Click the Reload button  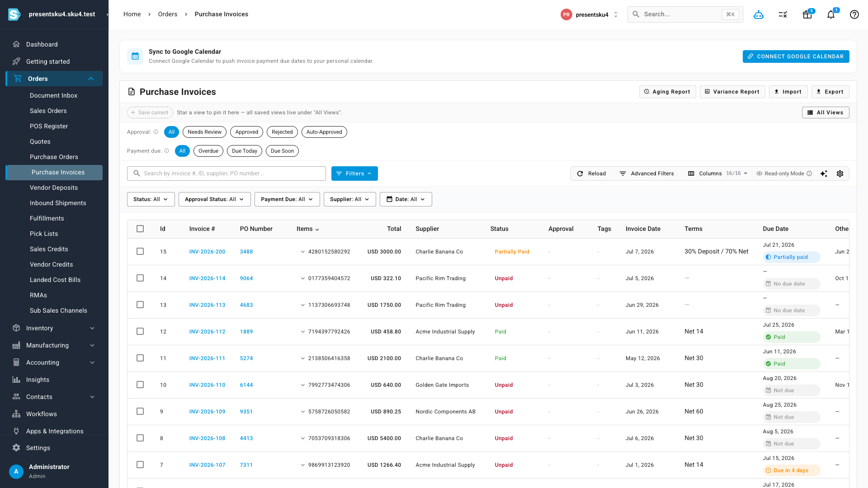(591, 174)
